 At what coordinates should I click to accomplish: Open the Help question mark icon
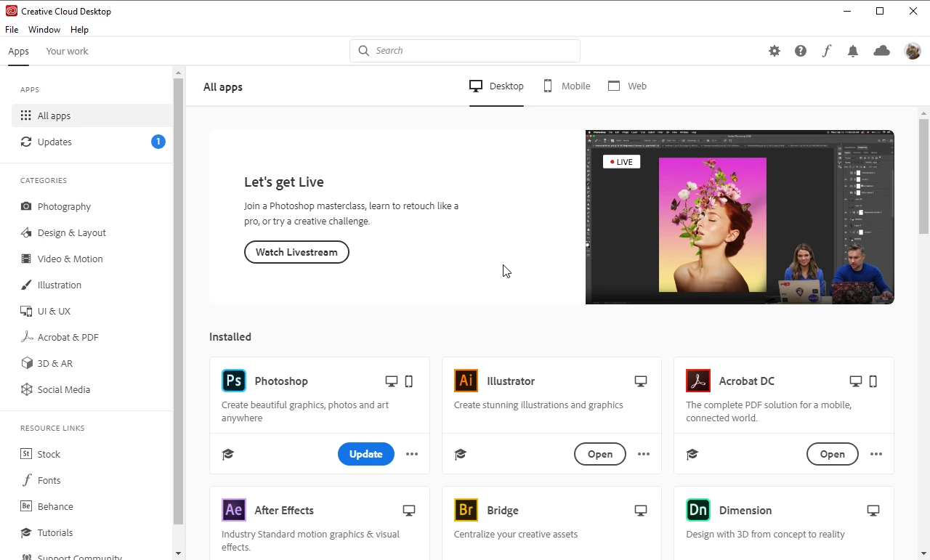(801, 51)
